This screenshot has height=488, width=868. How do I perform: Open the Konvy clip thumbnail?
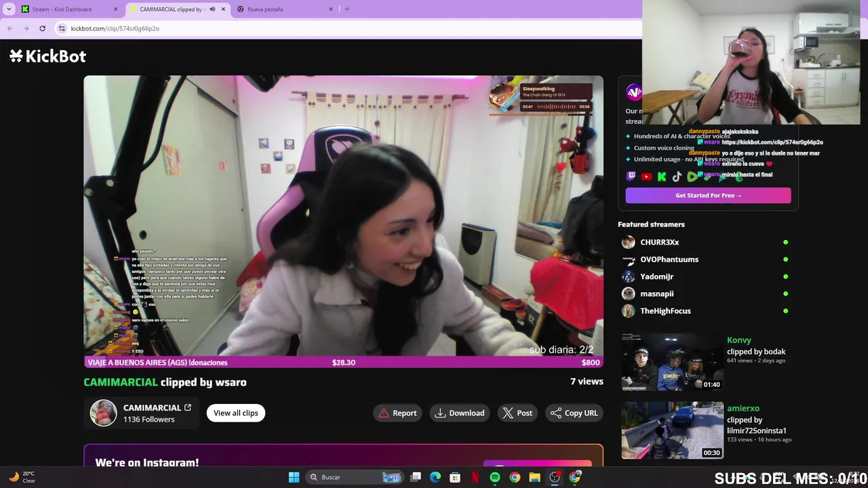(673, 362)
